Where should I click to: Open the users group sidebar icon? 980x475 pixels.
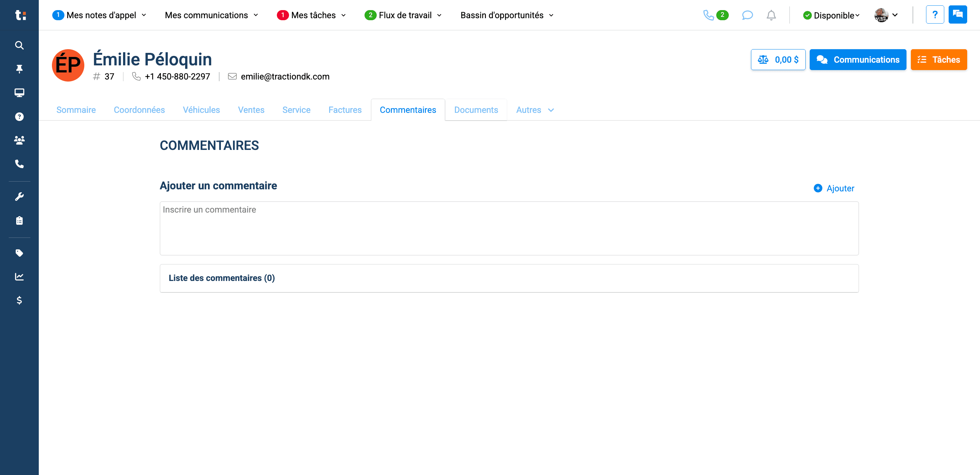19,140
